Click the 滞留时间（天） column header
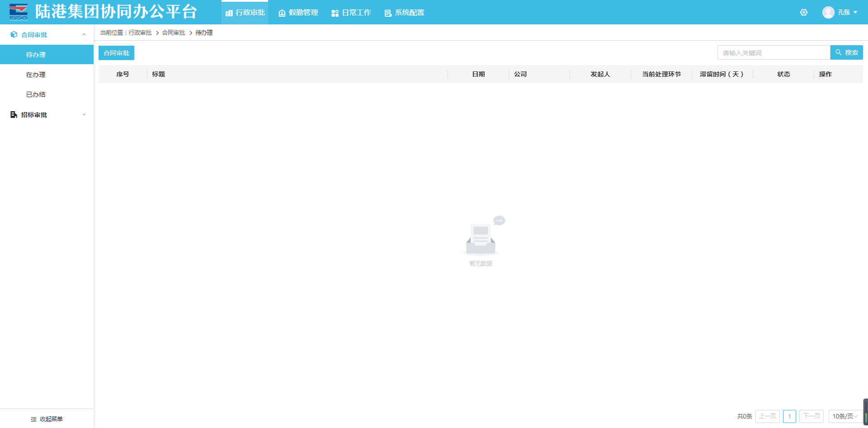Image resolution: width=868 pixels, height=428 pixels. 722,74
